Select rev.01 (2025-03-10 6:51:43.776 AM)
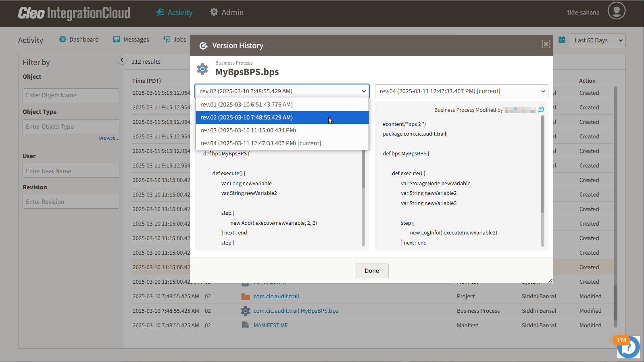 click(x=282, y=105)
